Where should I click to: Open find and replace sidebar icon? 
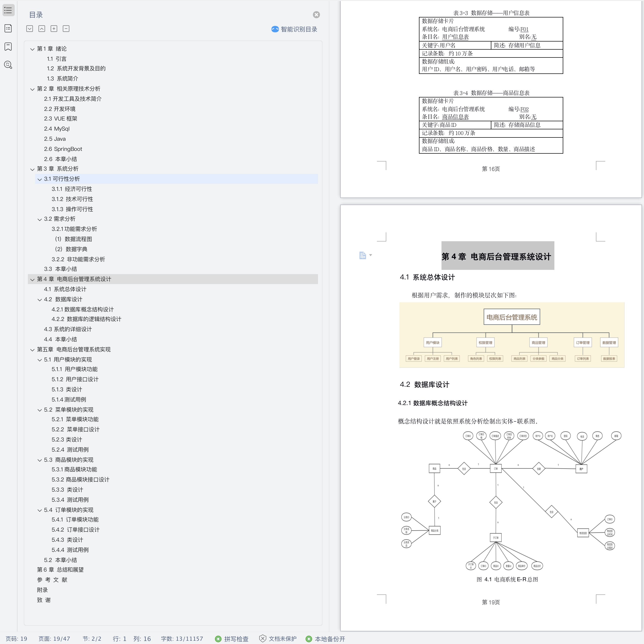coord(8,65)
